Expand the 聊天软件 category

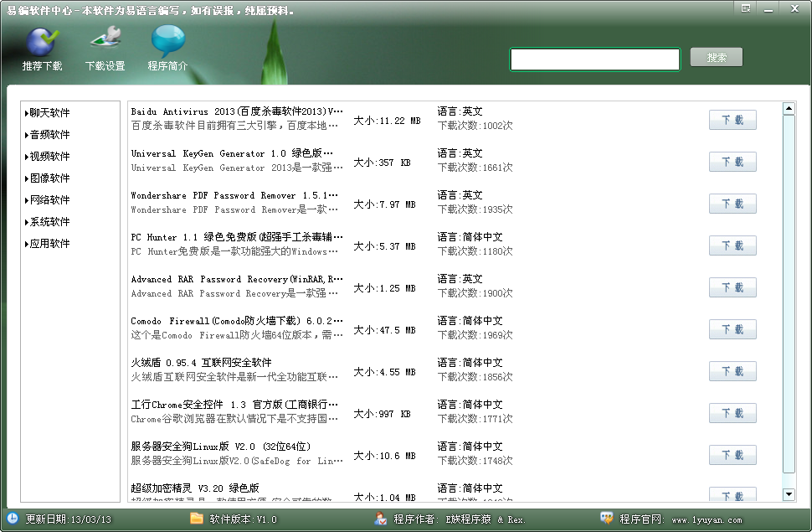point(47,112)
